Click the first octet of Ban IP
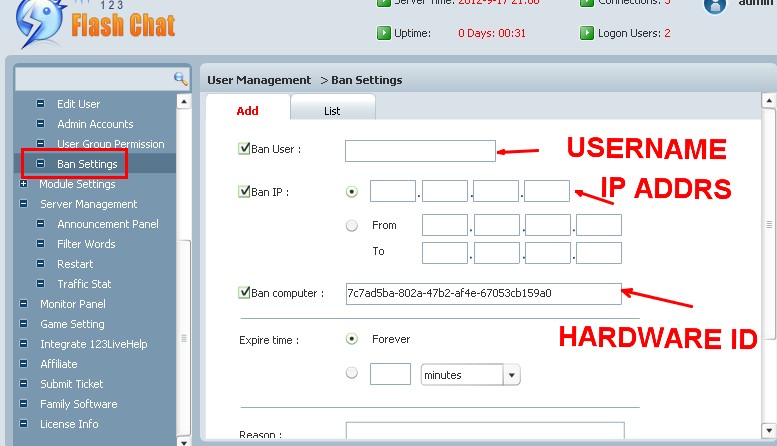 tap(393, 191)
